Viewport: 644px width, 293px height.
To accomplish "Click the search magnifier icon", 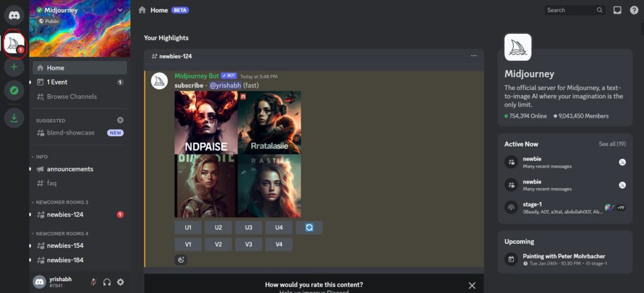I will [x=599, y=10].
